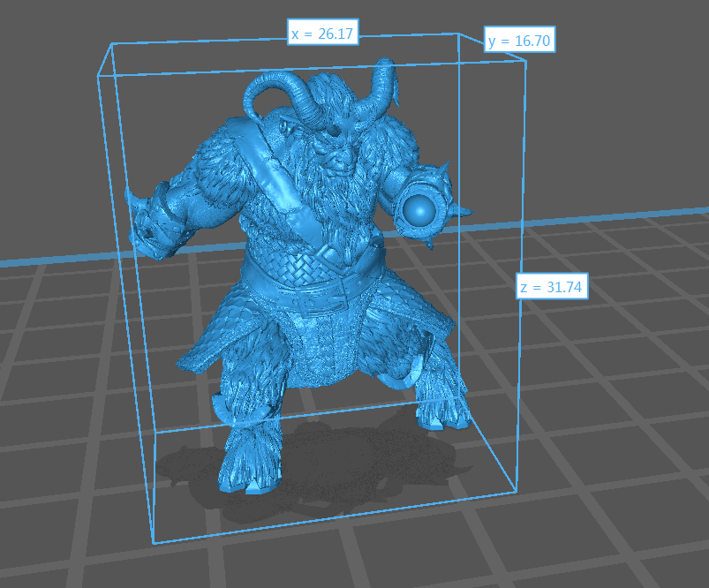
Task: Select the round orb in the creature's fist
Action: [417, 209]
